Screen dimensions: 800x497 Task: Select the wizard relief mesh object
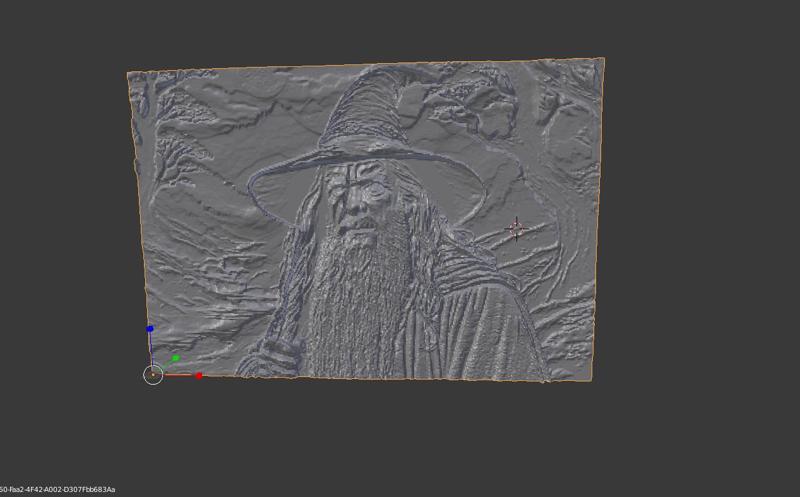pos(365,219)
